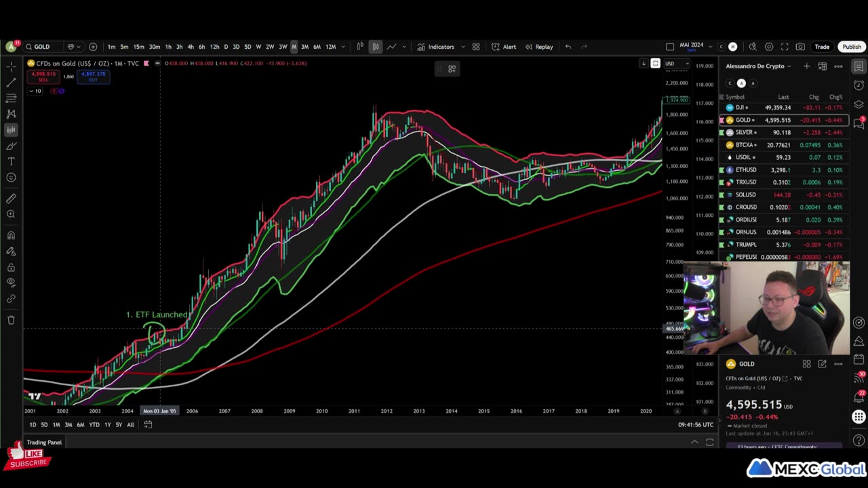Expand the timeframe list dropdown arrow
Viewport: 868px width, 488px height.
pyautogui.click(x=343, y=47)
